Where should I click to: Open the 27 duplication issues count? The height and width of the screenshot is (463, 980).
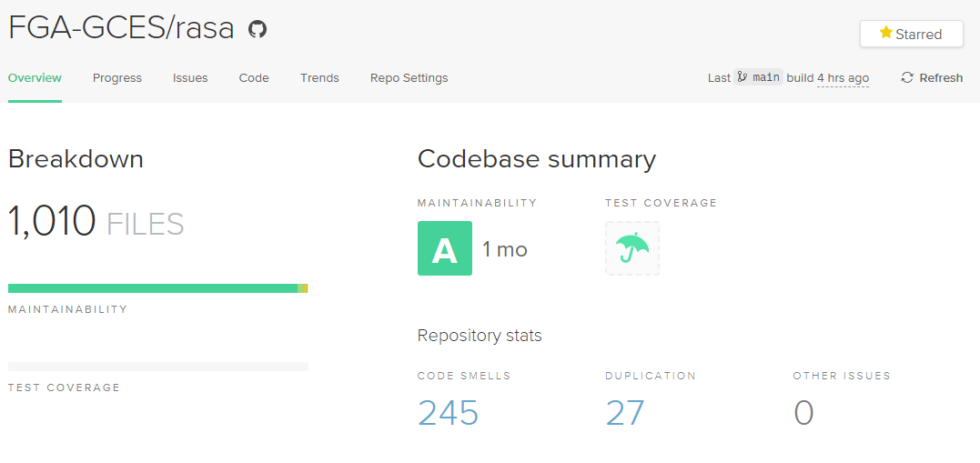tap(625, 412)
